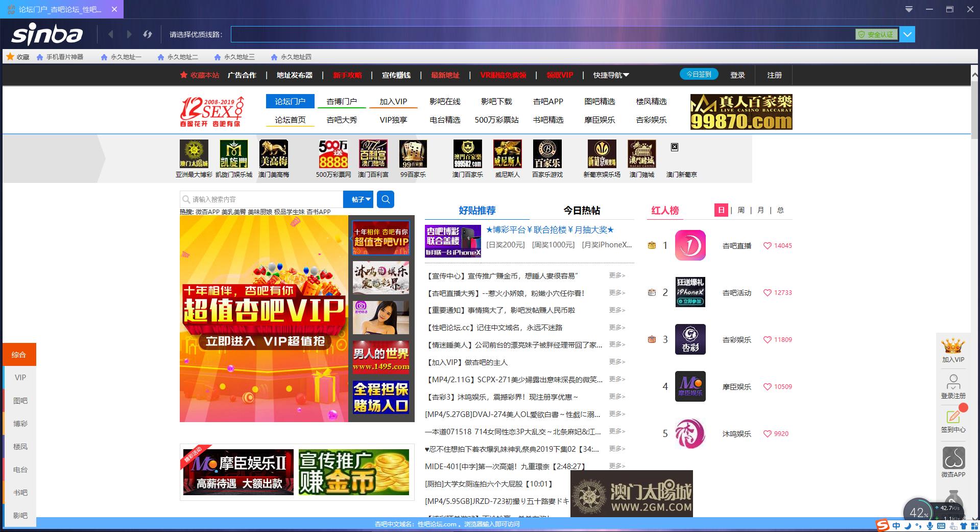The width and height of the screenshot is (980, 532).
Task: Click the 摩臣娱乐 avatar in ranking
Action: 690,386
